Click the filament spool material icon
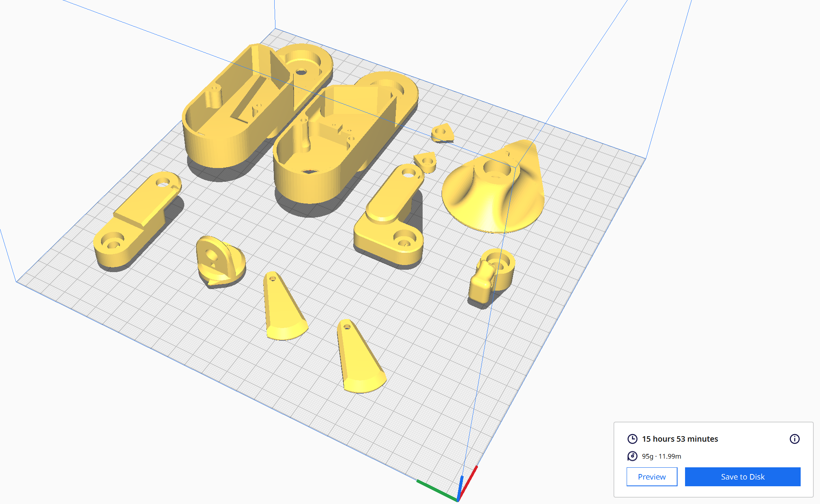This screenshot has width=820, height=504. 632,456
